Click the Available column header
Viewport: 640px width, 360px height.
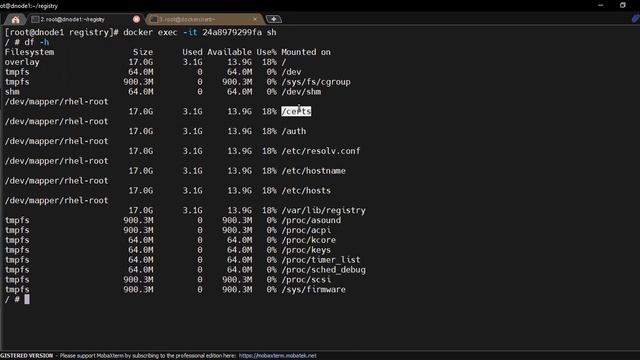(229, 52)
